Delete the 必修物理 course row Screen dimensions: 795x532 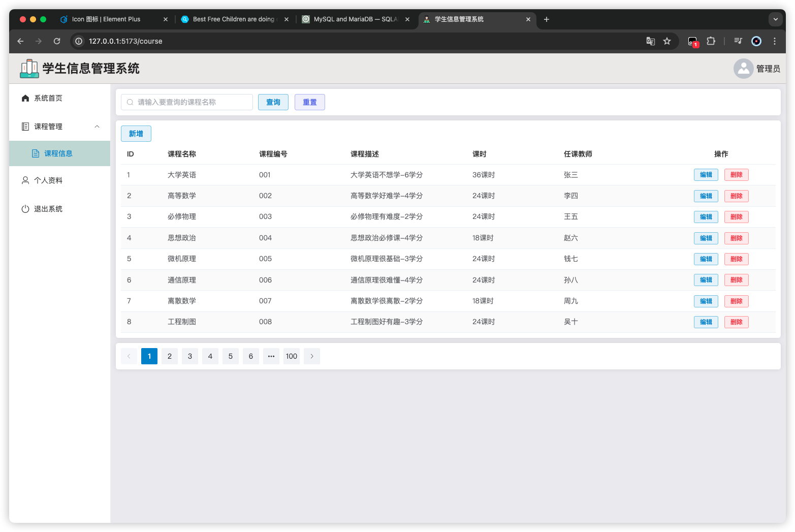(x=737, y=217)
